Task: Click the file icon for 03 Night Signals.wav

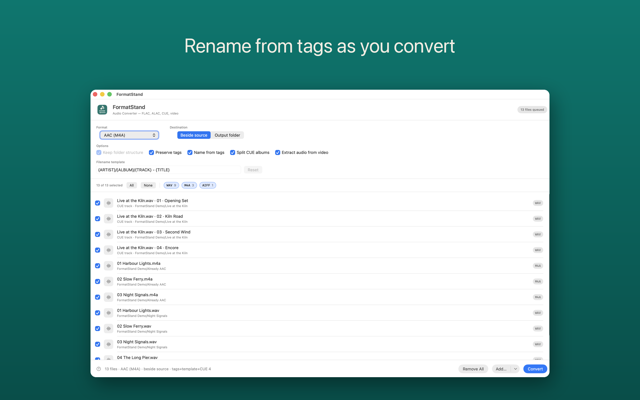Action: click(108, 344)
